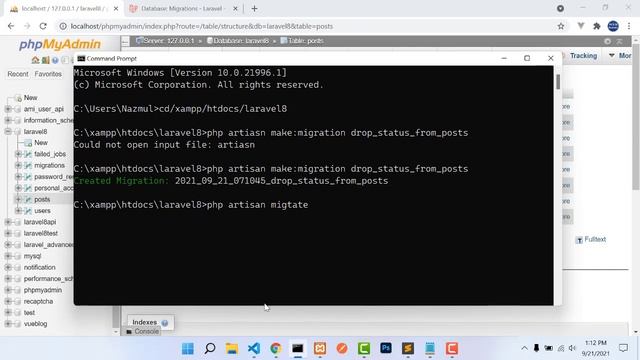Open the Console bar at bottom

(x=142, y=331)
